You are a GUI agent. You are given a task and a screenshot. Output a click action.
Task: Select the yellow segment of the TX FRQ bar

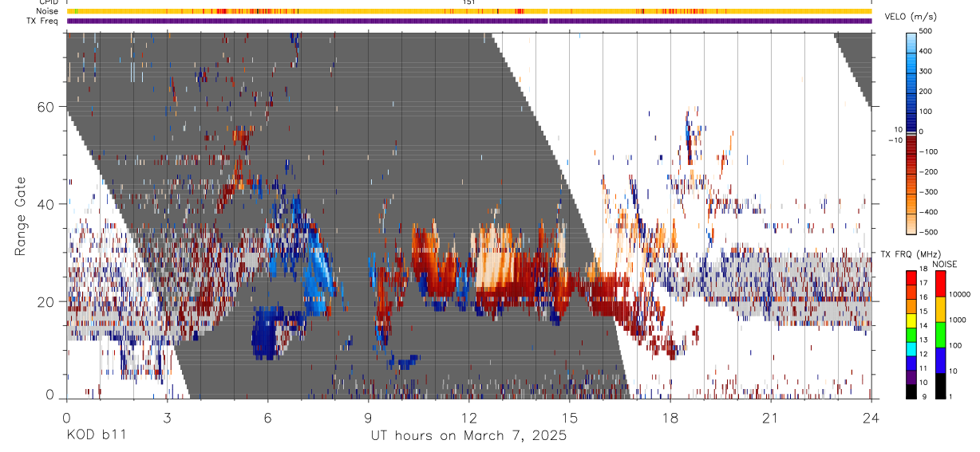coord(911,321)
